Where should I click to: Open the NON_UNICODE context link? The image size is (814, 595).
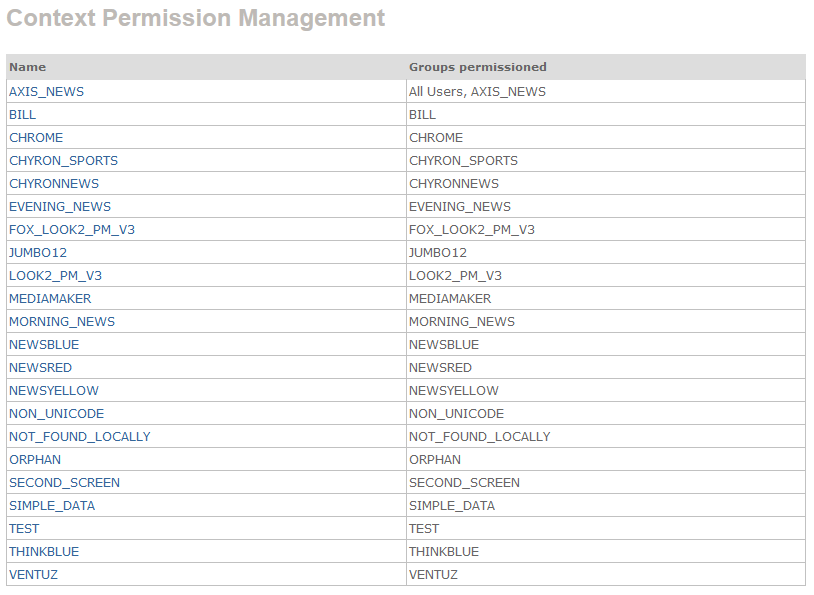point(56,413)
